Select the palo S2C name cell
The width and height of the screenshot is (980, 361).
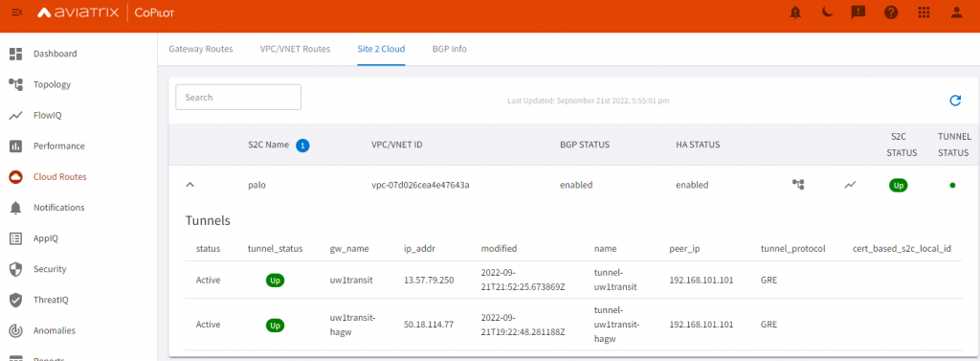point(256,185)
